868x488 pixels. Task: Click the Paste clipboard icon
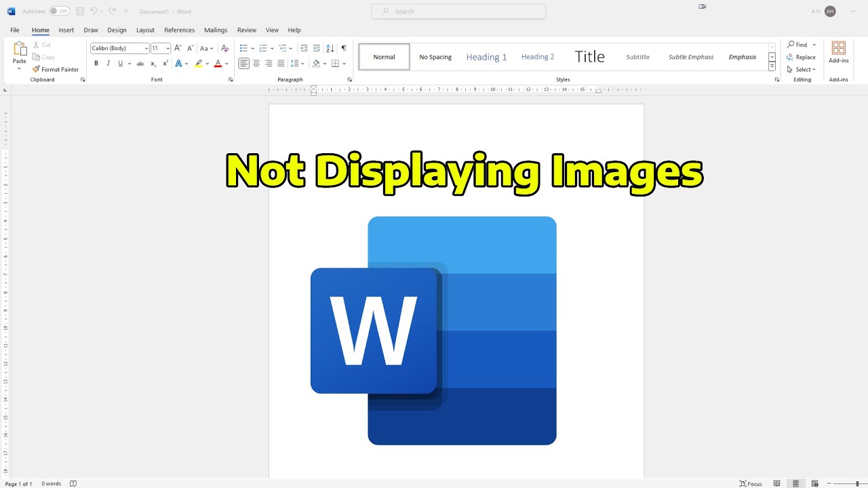click(x=20, y=49)
